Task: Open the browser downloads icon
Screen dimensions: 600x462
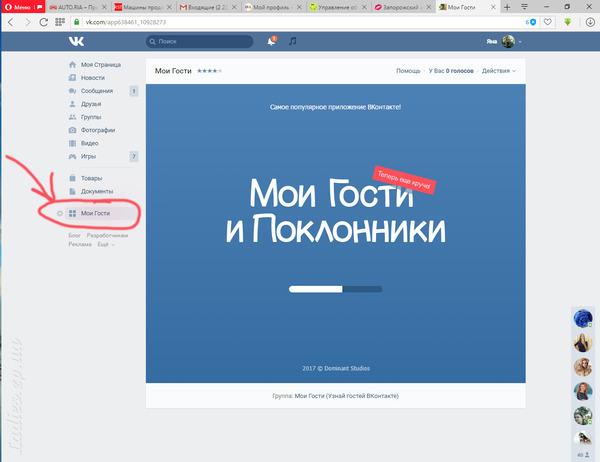Action: tap(590, 22)
